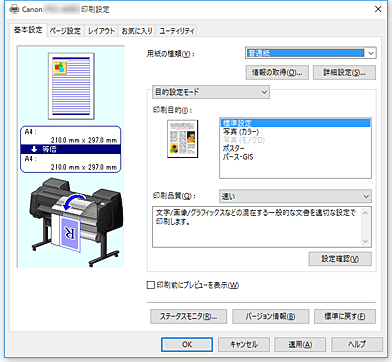Viewport: 392px width, 362px height.
Task: Switch to the 基本設定 tab
Action: [x=28, y=30]
